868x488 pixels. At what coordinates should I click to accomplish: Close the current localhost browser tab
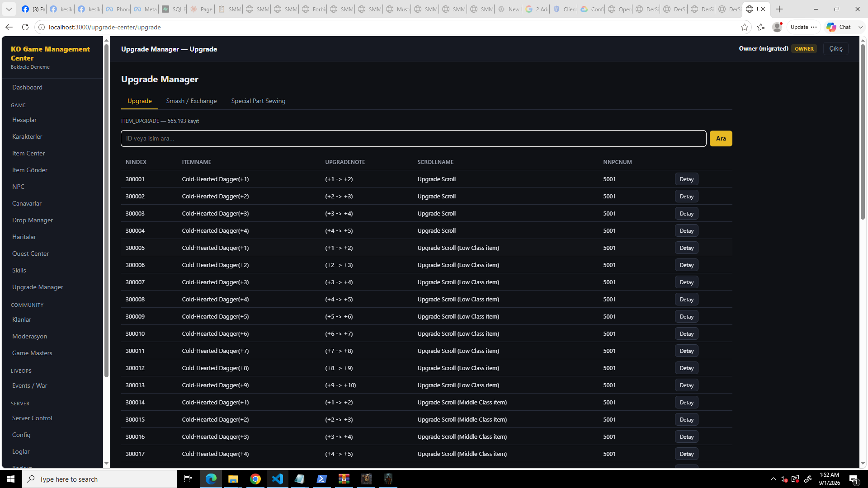pos(763,9)
